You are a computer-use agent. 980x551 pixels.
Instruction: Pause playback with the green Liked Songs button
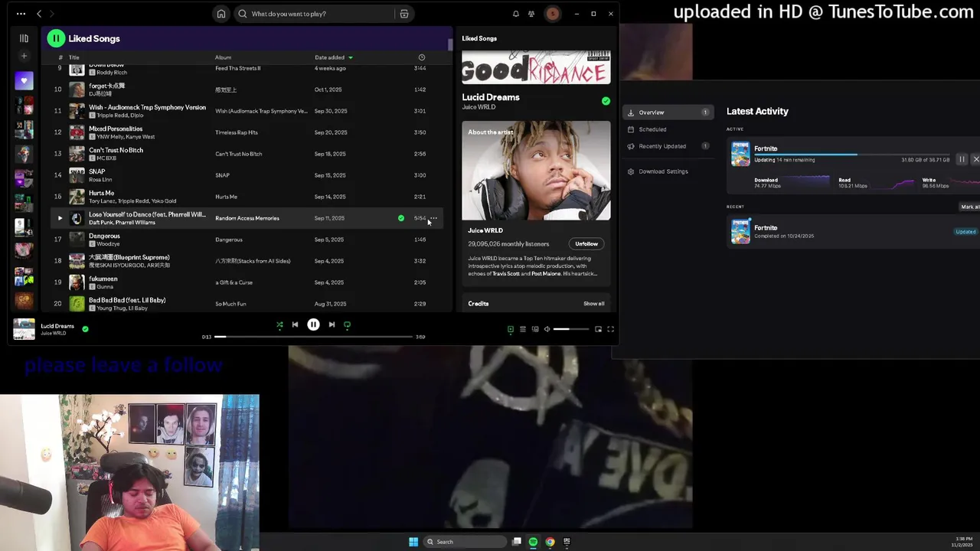tap(56, 38)
